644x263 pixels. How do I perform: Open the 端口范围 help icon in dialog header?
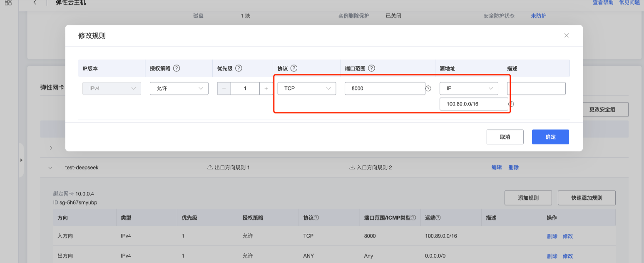(372, 68)
